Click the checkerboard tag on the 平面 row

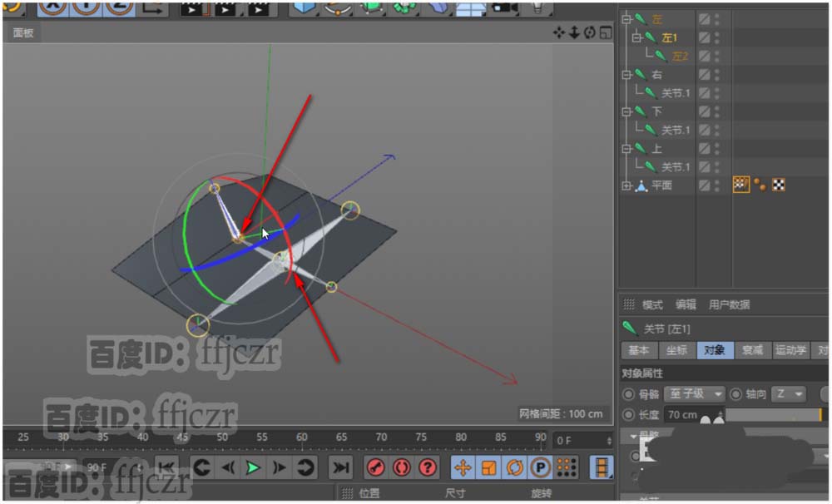click(x=779, y=185)
